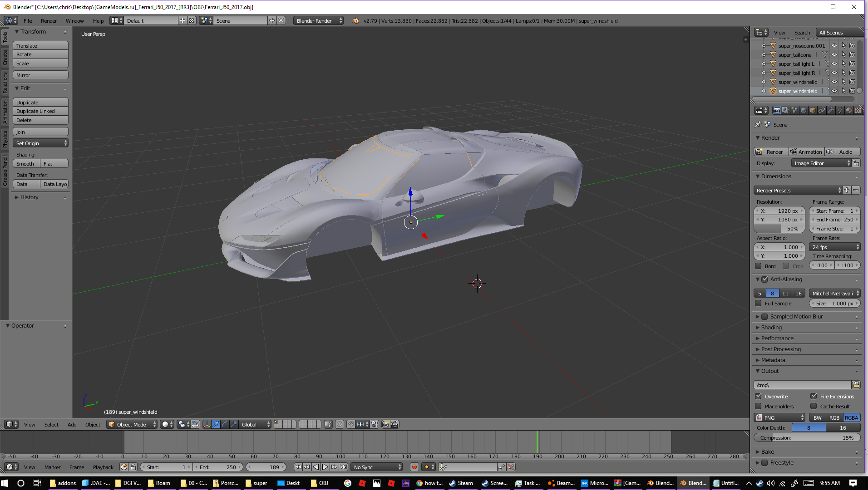Click the Animation render button

[806, 152]
